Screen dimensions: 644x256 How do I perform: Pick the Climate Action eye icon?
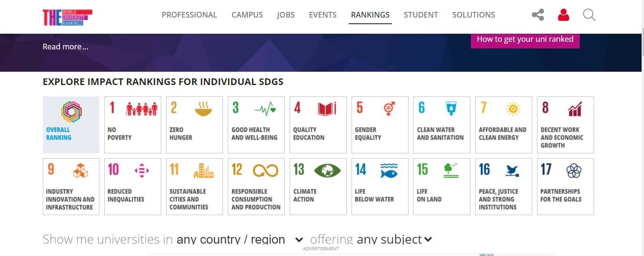pyautogui.click(x=327, y=171)
